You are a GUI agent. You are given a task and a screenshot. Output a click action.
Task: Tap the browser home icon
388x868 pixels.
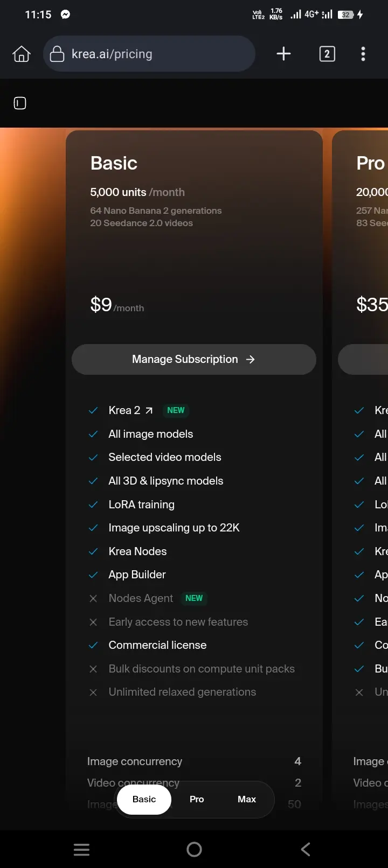tap(22, 54)
